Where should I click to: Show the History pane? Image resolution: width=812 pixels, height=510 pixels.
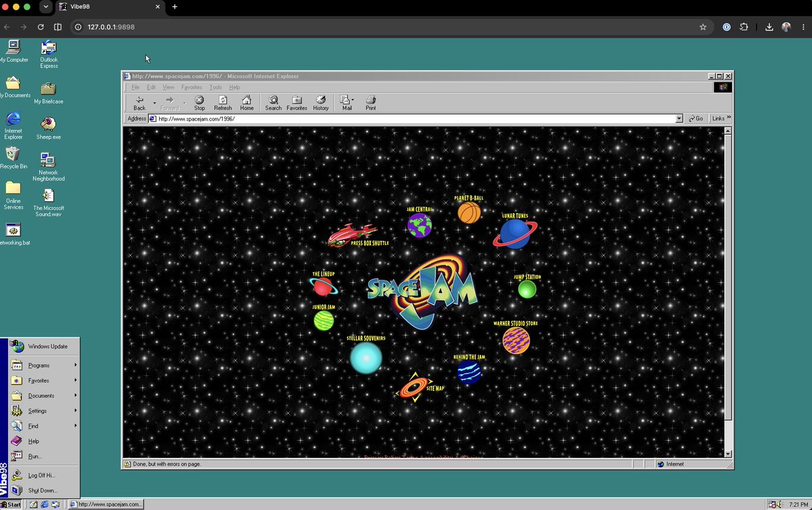(321, 103)
